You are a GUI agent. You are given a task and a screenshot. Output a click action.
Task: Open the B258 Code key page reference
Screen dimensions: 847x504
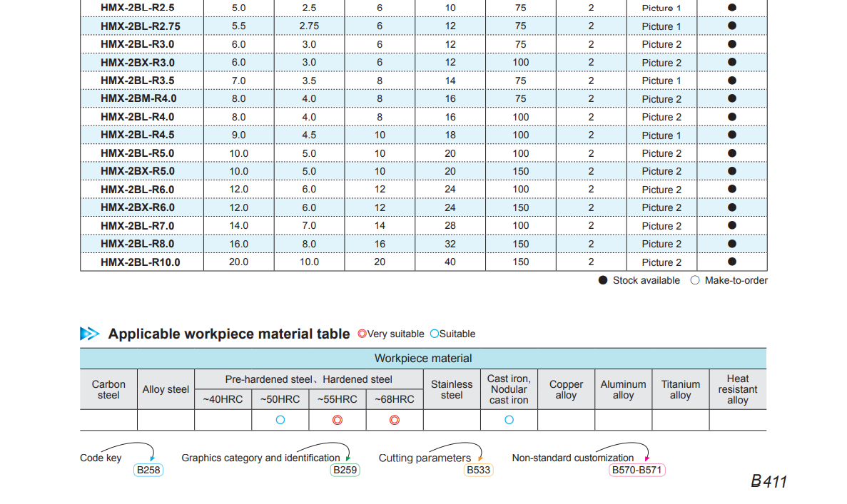[148, 470]
